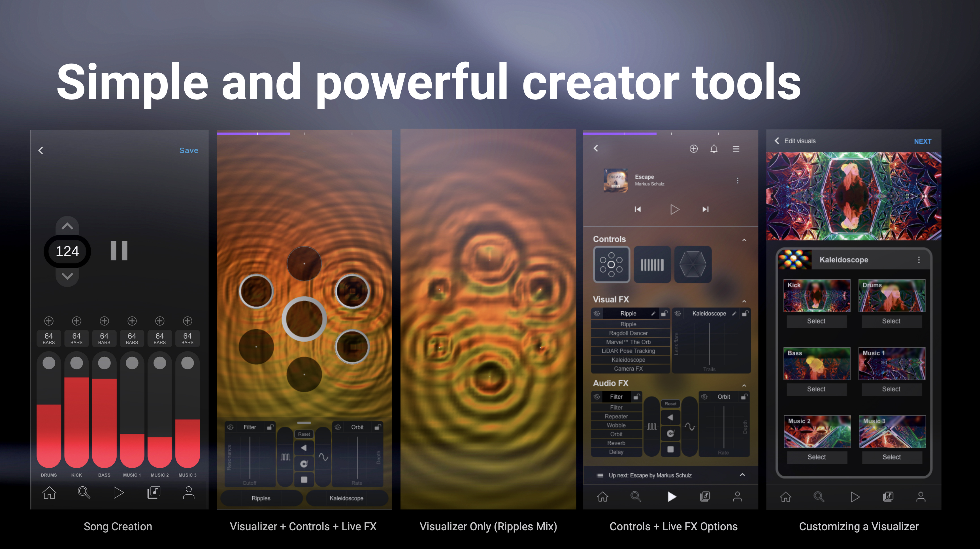Choose Reverb from Audio FX list
The height and width of the screenshot is (549, 980).
click(616, 443)
